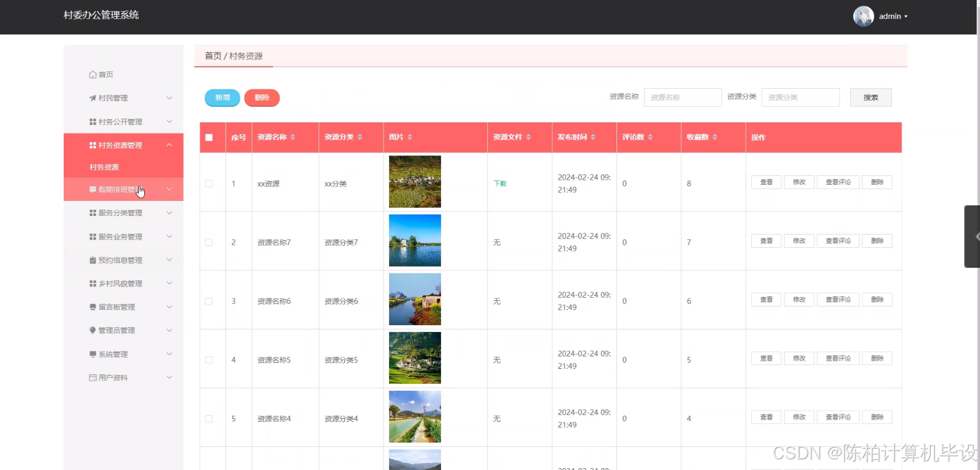Sort by 收藏数 column arrows
Image resolution: width=980 pixels, height=470 pixels.
[715, 137]
